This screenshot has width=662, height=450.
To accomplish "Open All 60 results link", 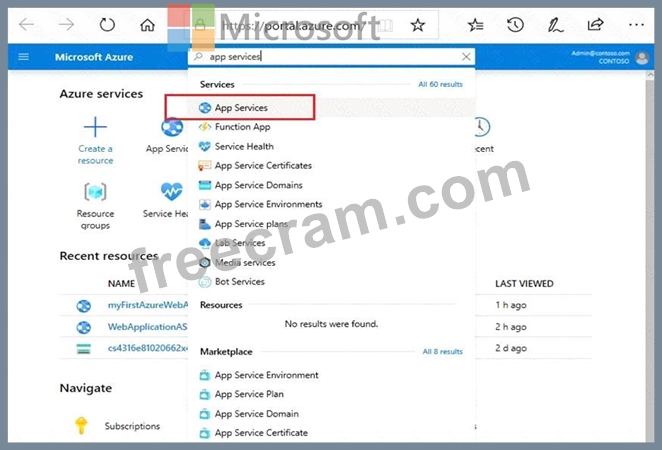I will tap(440, 84).
